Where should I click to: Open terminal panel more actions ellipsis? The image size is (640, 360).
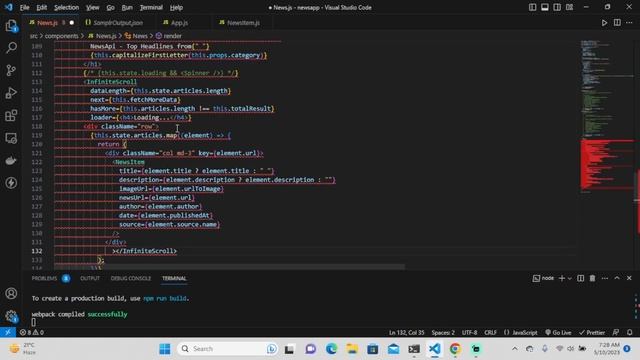coord(604,278)
